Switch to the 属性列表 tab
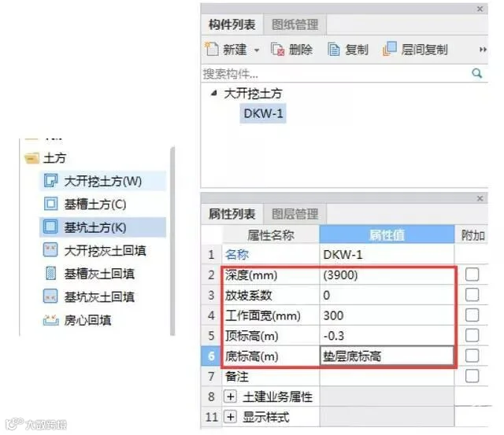The image size is (504, 435). click(232, 214)
